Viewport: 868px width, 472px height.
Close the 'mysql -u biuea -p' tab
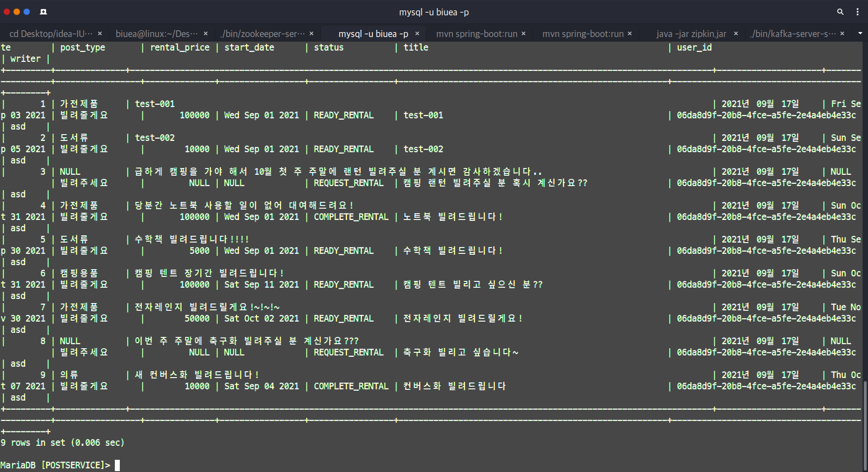point(418,33)
